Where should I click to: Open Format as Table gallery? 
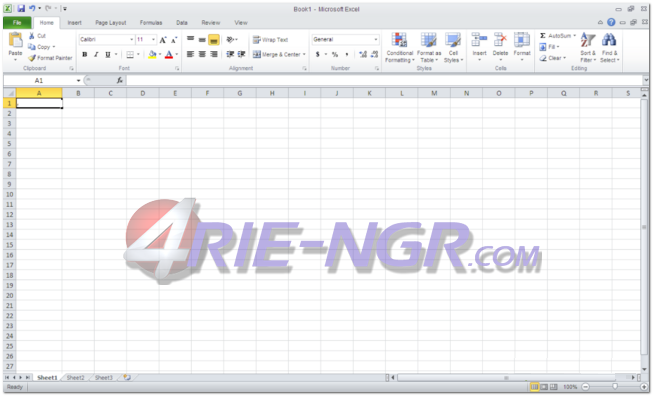(429, 47)
